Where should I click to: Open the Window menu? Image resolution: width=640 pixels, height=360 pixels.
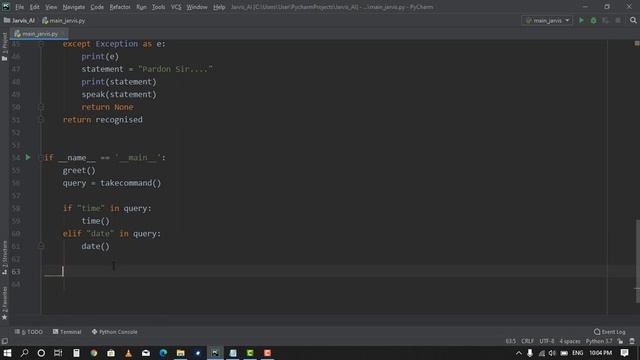(197, 7)
